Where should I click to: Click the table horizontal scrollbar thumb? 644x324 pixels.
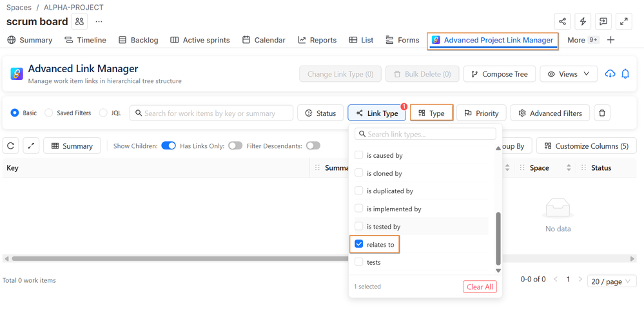(181, 259)
